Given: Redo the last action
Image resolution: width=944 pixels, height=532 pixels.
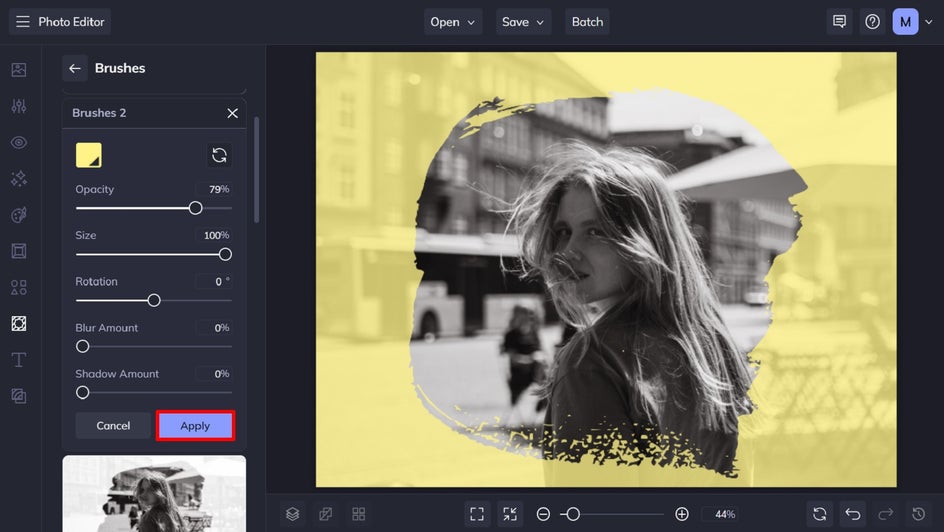Looking at the screenshot, I should [x=886, y=514].
